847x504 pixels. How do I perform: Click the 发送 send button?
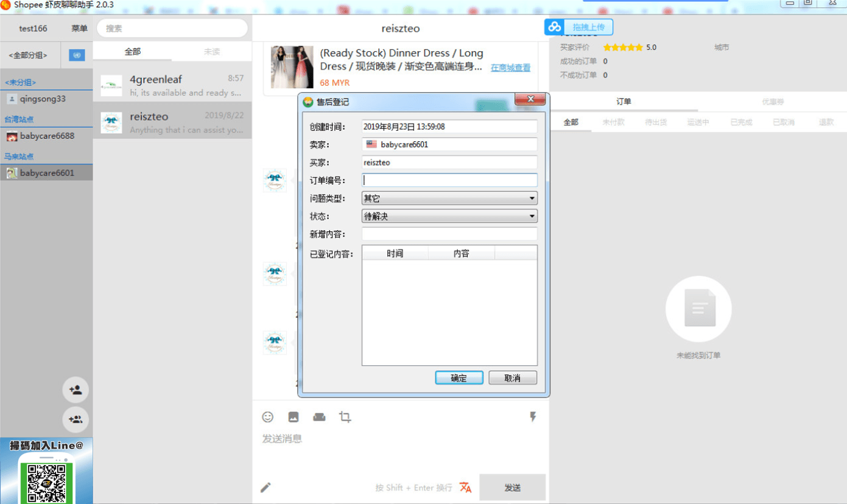tap(513, 488)
